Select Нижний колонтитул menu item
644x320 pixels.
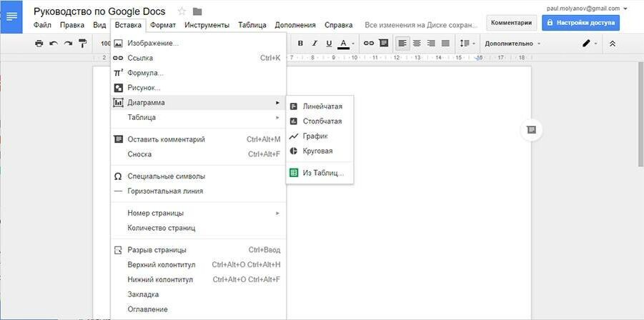coord(199,279)
